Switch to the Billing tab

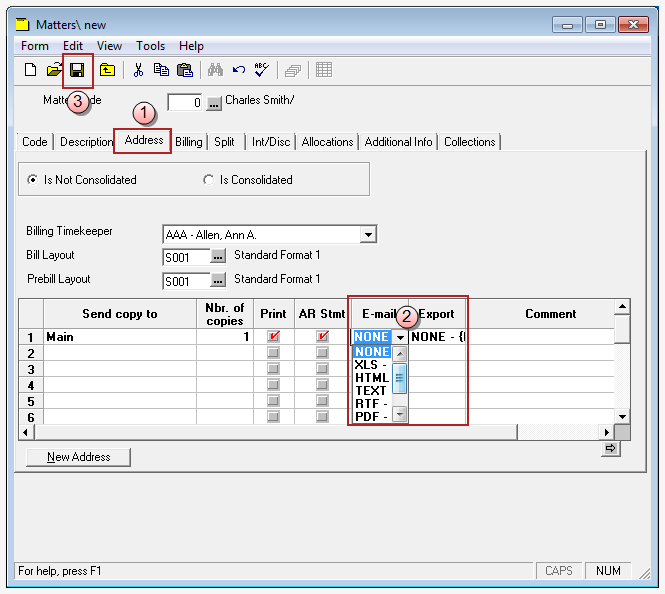click(x=189, y=142)
